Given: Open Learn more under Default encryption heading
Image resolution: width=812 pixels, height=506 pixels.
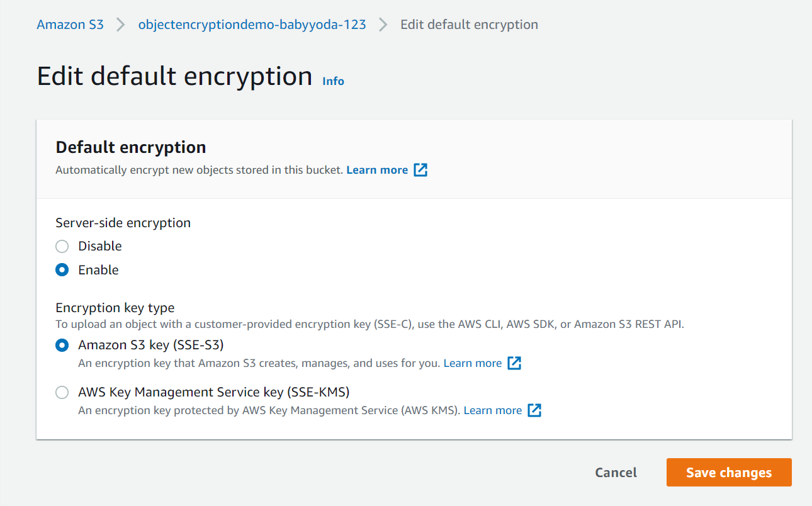Looking at the screenshot, I should (x=377, y=170).
